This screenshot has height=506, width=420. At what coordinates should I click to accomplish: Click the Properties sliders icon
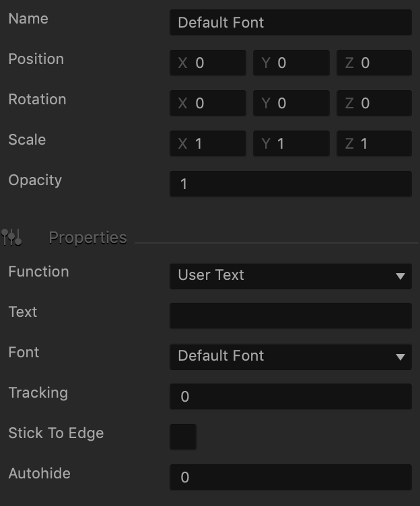pyautogui.click(x=11, y=238)
